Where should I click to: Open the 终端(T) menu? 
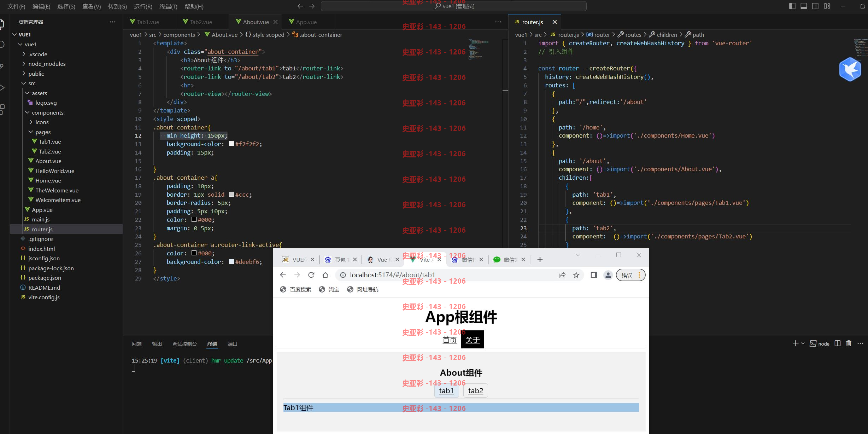pyautogui.click(x=168, y=6)
